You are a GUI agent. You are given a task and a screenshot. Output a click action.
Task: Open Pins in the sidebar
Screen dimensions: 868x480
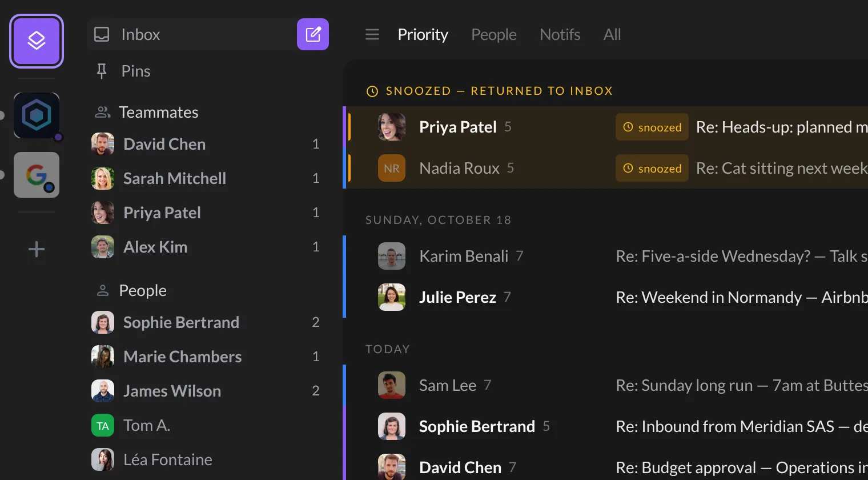(208, 71)
